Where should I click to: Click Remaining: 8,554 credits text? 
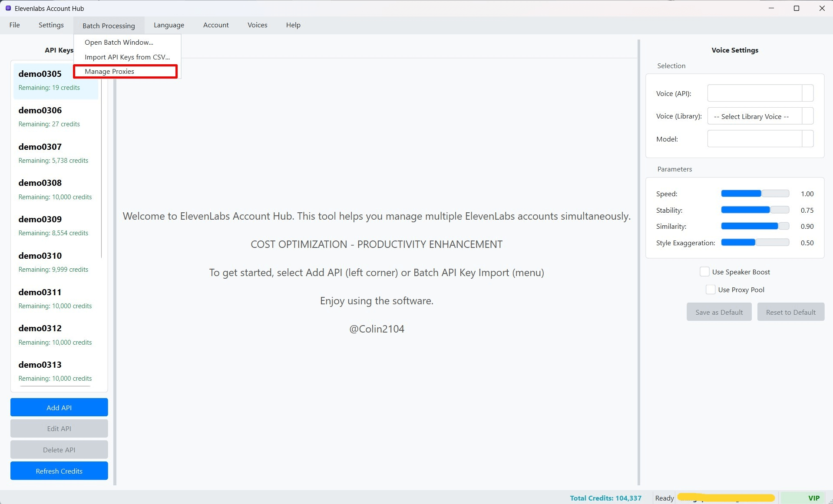coord(53,233)
